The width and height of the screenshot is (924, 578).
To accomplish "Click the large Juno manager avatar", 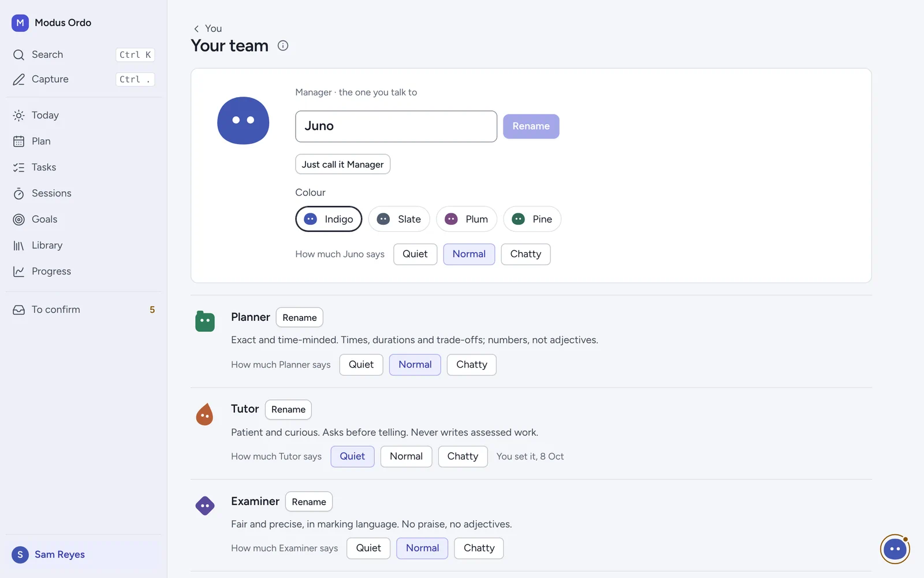I will pos(243,120).
